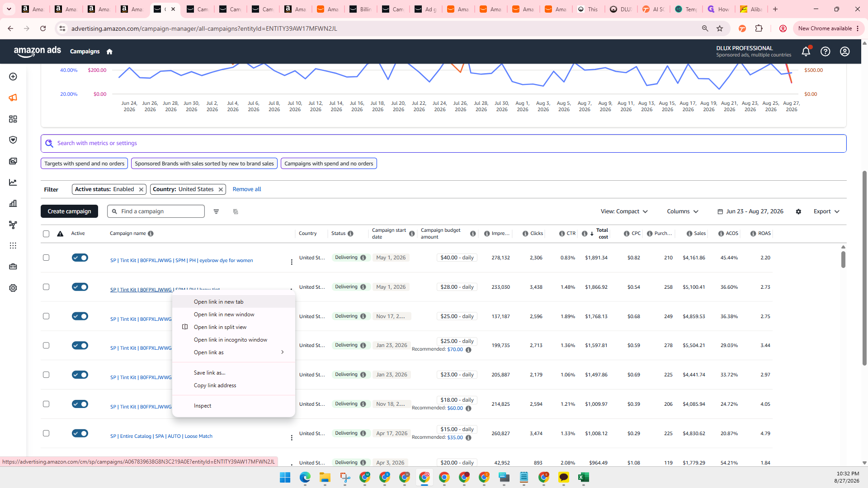868x488 pixels.
Task: Open the account profile icon in Amazon Ads header
Action: (x=845, y=52)
